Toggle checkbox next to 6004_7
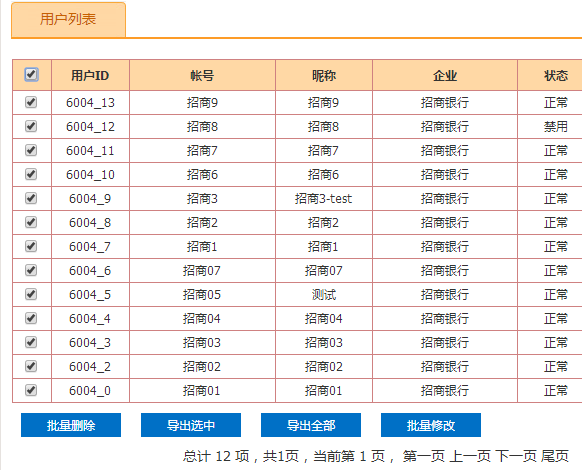 click(31, 246)
